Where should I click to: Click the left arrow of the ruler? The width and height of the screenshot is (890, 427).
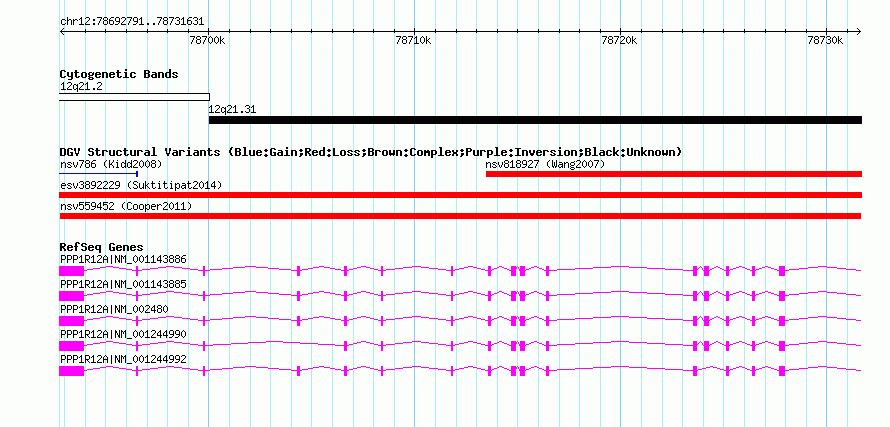pos(62,31)
